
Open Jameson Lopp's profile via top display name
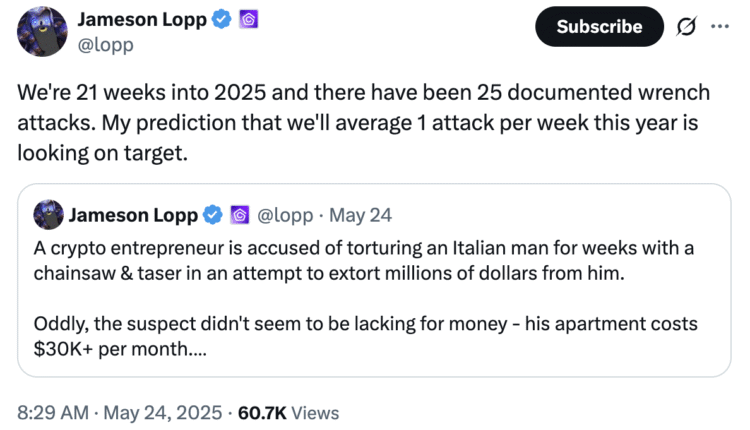140,20
